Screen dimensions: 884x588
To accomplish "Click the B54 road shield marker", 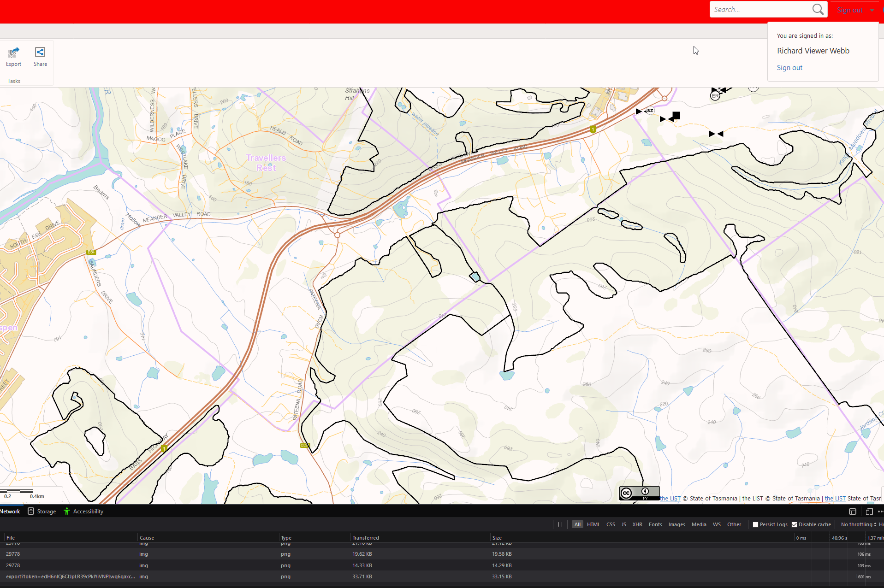I will (x=91, y=252).
